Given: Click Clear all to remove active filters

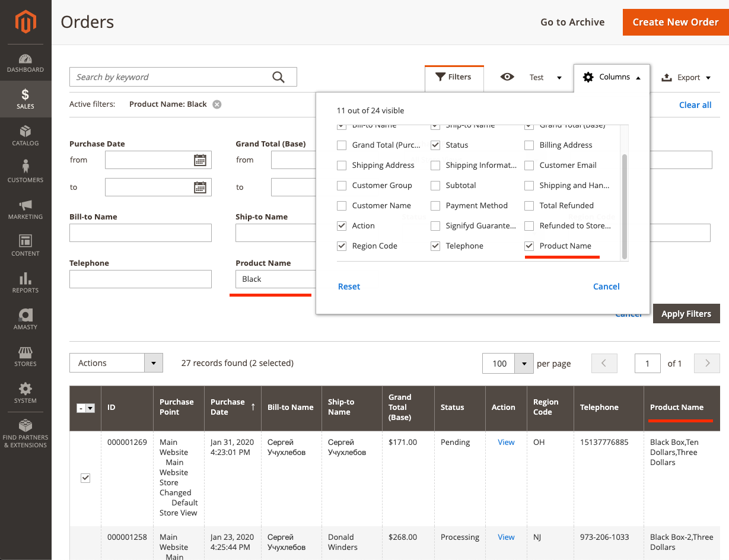Looking at the screenshot, I should click(695, 104).
